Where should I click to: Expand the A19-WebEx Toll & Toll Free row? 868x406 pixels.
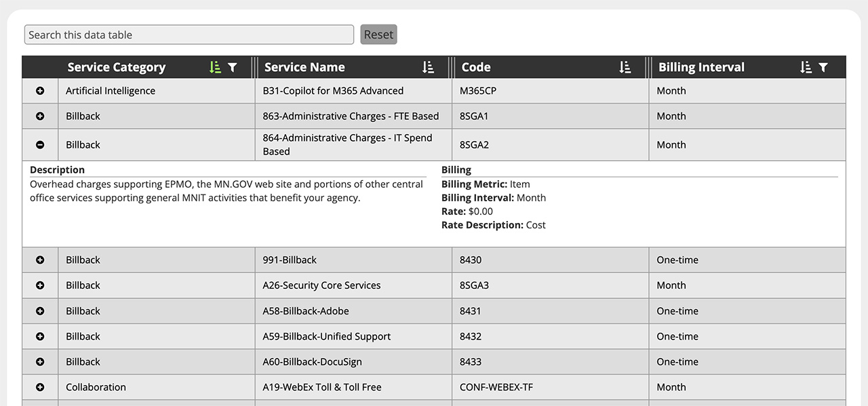(40, 387)
